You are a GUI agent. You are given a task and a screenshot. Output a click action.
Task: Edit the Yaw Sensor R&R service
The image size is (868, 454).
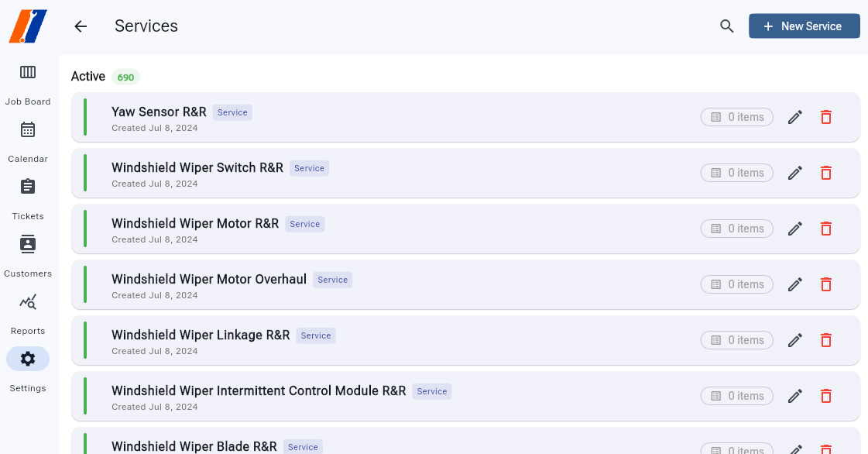(x=794, y=117)
